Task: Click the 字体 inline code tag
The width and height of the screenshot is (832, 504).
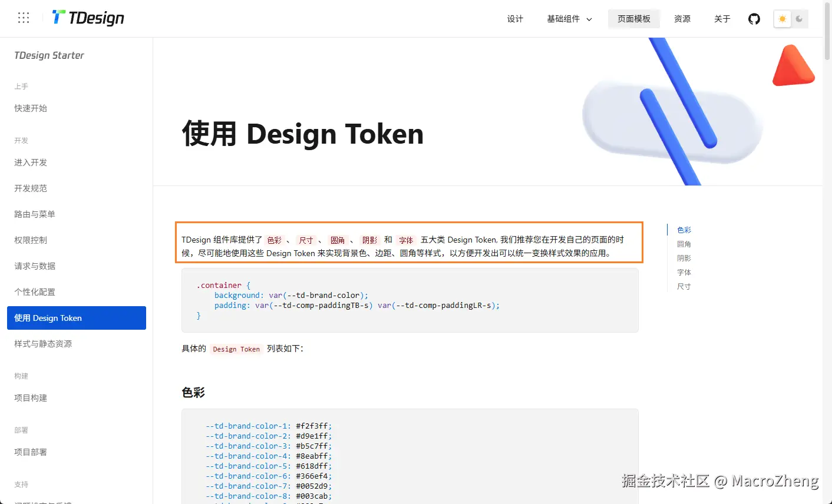Action: click(406, 240)
